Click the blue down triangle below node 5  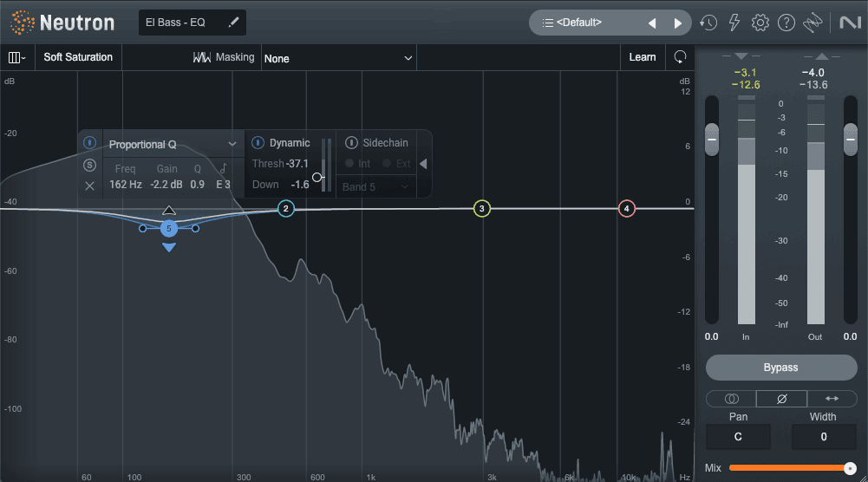point(169,247)
